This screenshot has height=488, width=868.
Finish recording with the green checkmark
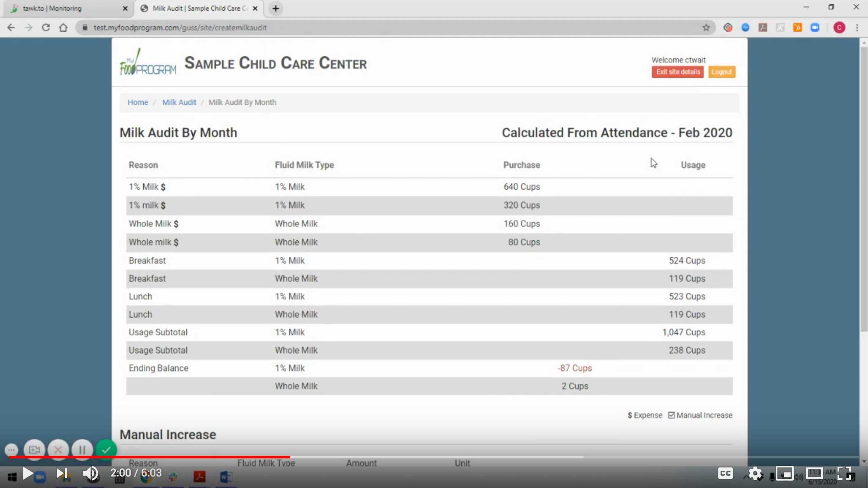pos(106,450)
